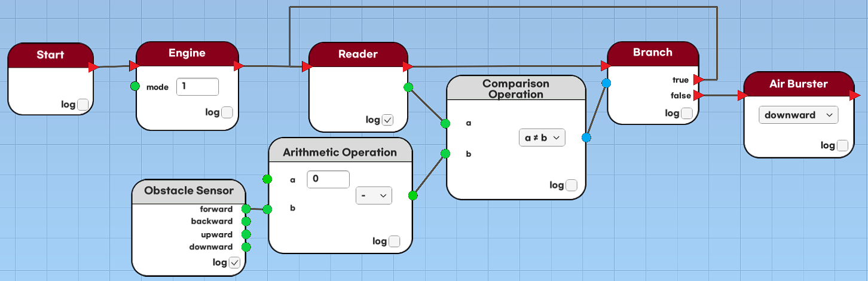Click the 'backward' label in Obstacle Sensor
868x281 pixels.
coord(212,222)
